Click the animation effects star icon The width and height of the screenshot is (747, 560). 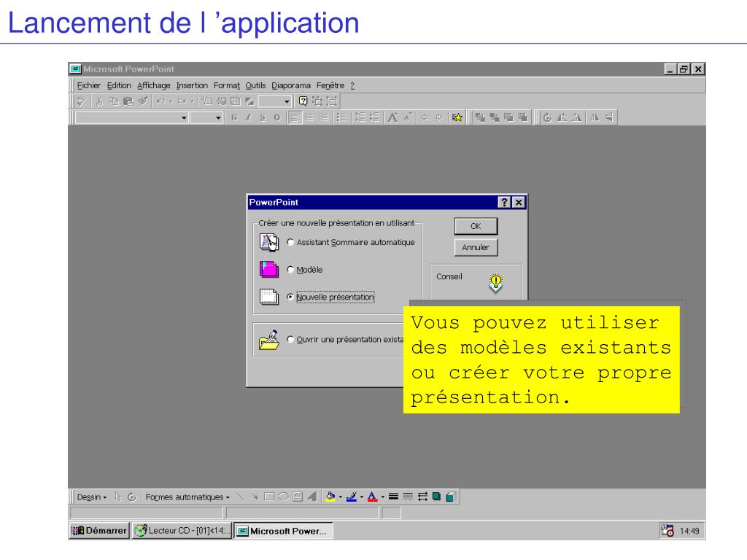(457, 117)
